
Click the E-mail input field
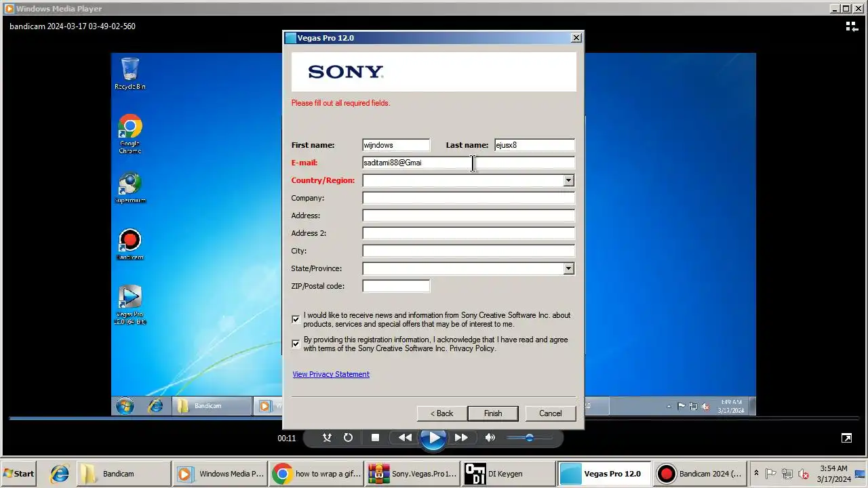pos(469,163)
